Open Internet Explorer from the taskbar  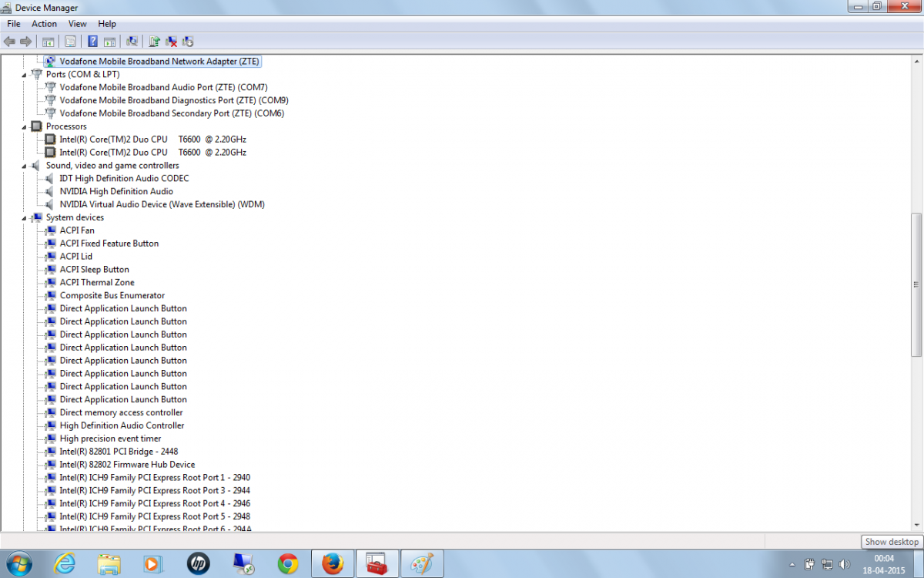(65, 563)
